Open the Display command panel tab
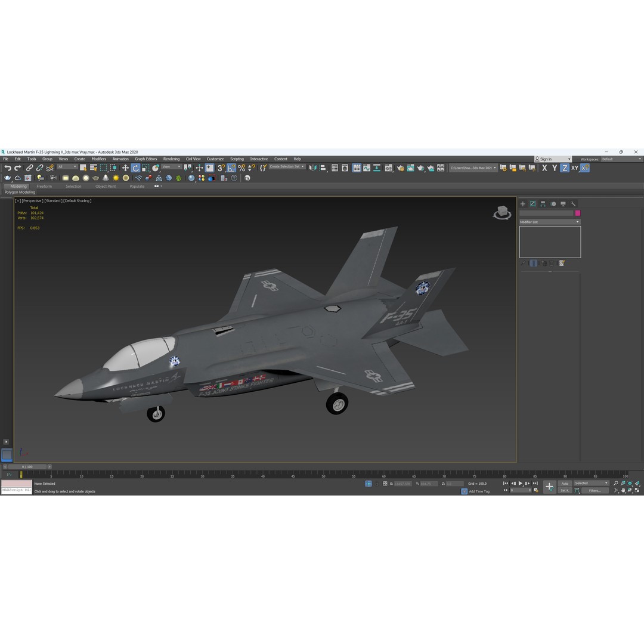 563,204
